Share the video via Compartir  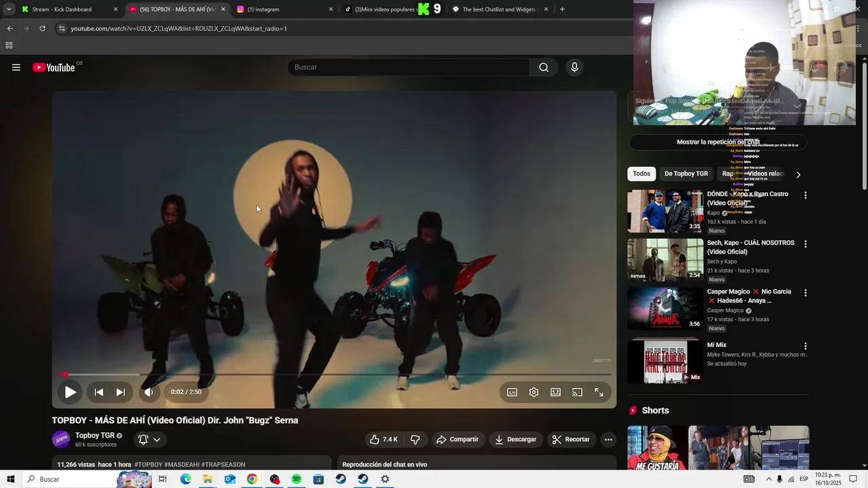tap(458, 439)
